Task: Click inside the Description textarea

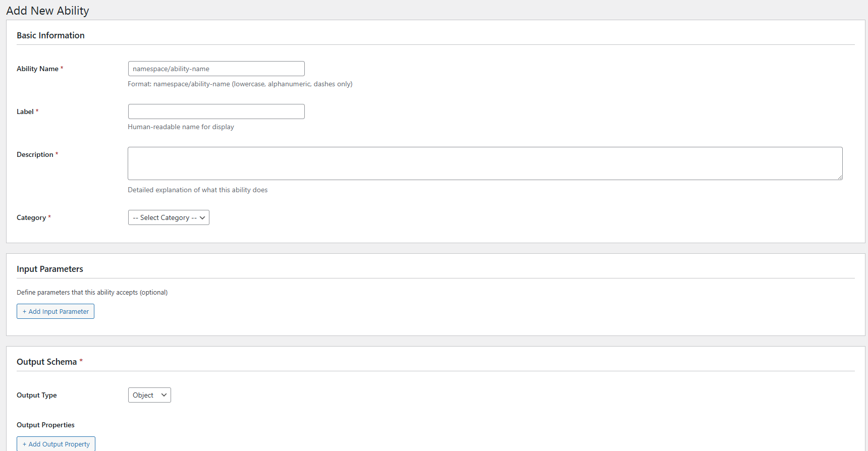Action: point(484,163)
